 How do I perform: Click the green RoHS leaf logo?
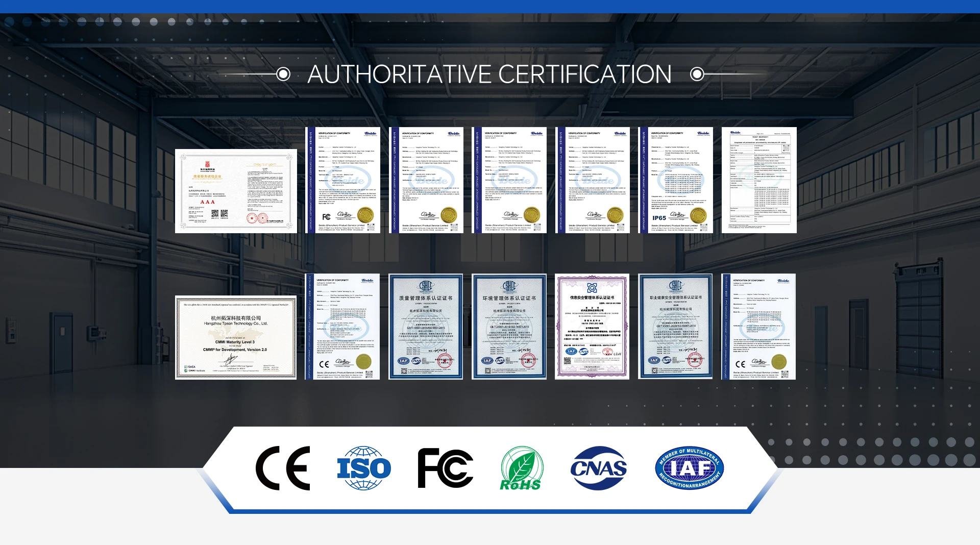(x=522, y=468)
